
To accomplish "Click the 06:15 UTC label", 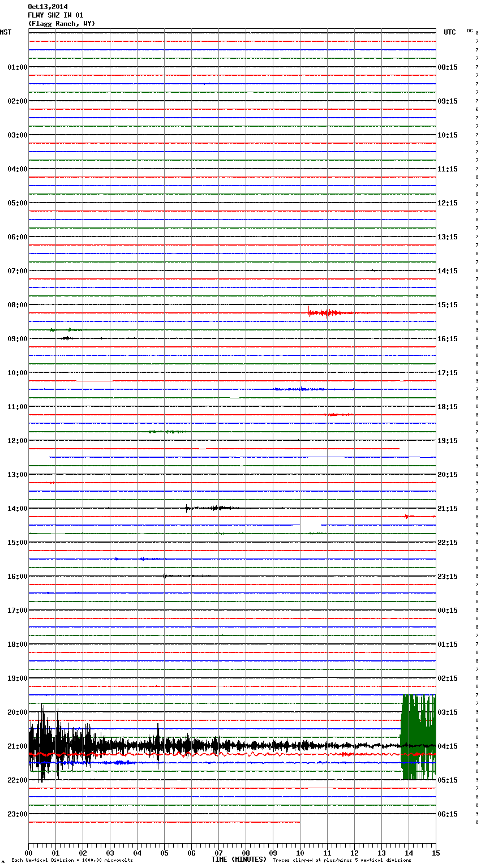I will coord(448,814).
